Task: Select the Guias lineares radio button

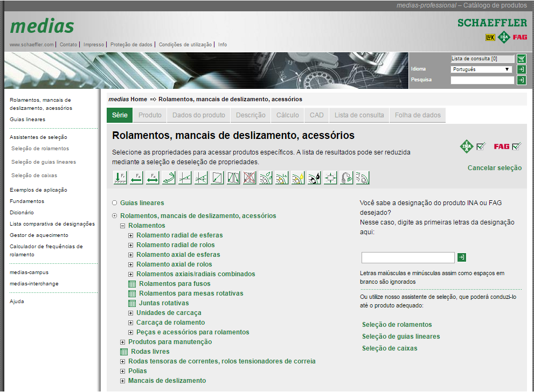Action: [x=114, y=203]
